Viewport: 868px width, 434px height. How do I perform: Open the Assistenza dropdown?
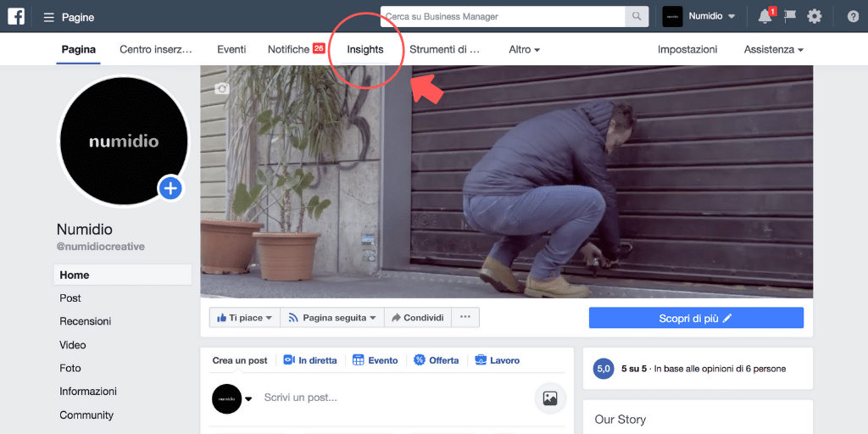click(773, 49)
